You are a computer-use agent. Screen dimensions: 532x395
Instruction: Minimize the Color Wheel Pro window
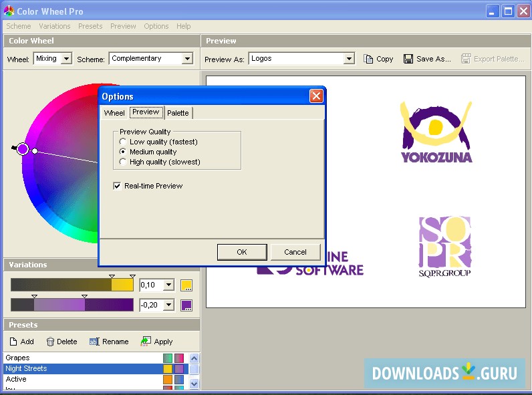coord(493,11)
